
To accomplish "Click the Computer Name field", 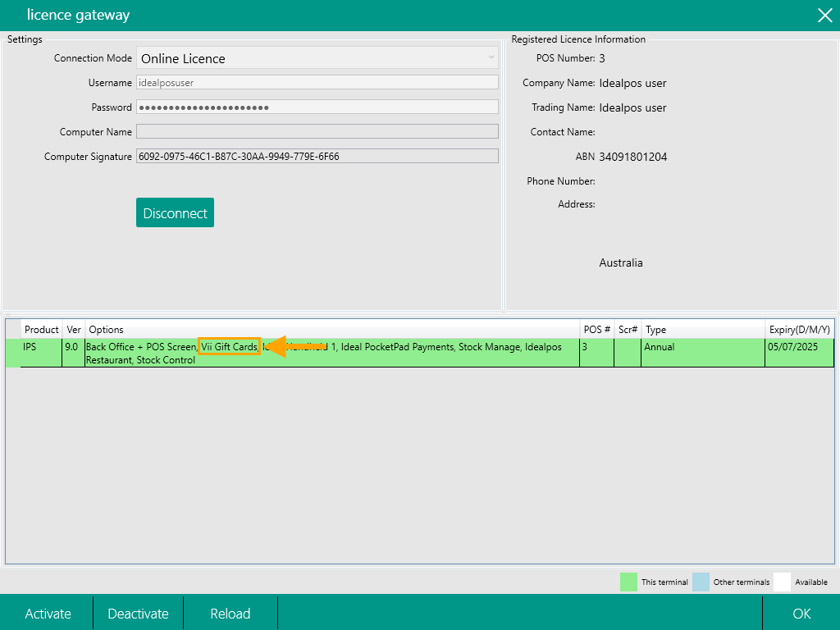I will [317, 132].
